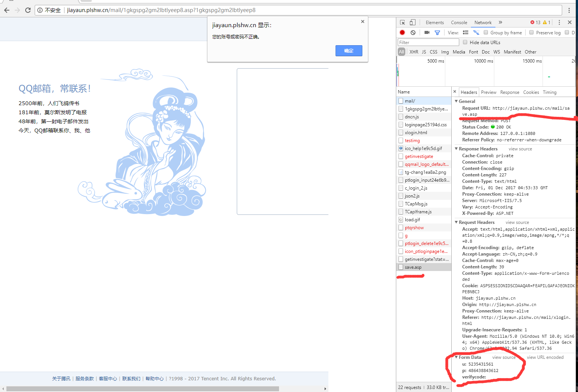Select the loginpage25194d.css request row
The height and width of the screenshot is (392, 578).
[424, 125]
